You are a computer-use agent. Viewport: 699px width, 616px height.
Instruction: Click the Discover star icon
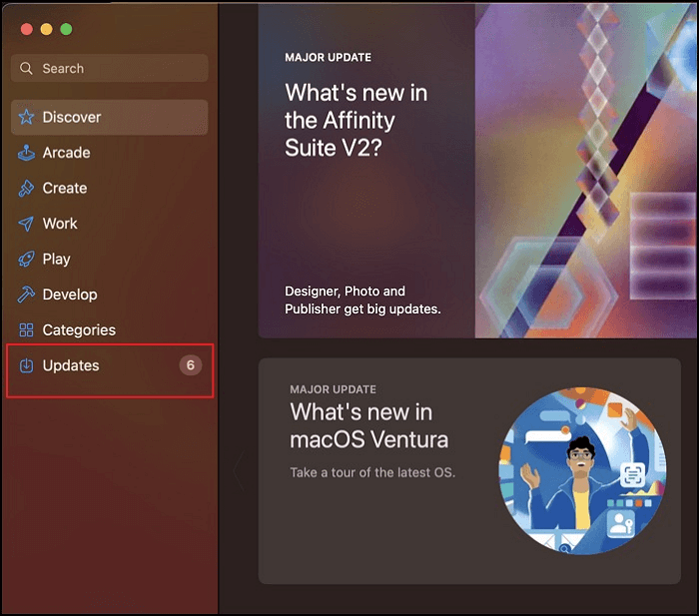click(26, 117)
